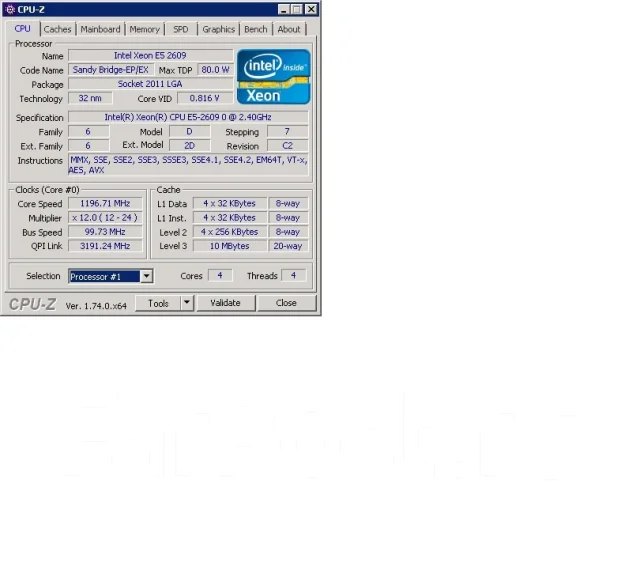
Task: Click the 20-way Level 3 associativity value
Action: coord(288,246)
